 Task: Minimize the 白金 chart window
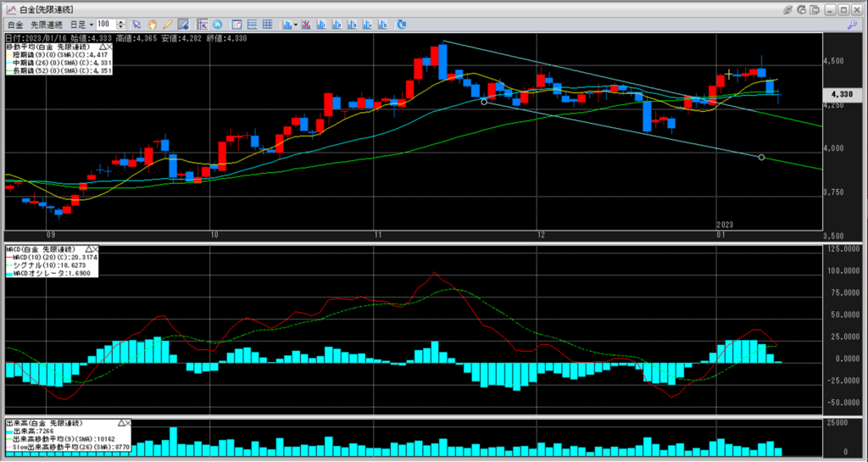click(x=831, y=9)
